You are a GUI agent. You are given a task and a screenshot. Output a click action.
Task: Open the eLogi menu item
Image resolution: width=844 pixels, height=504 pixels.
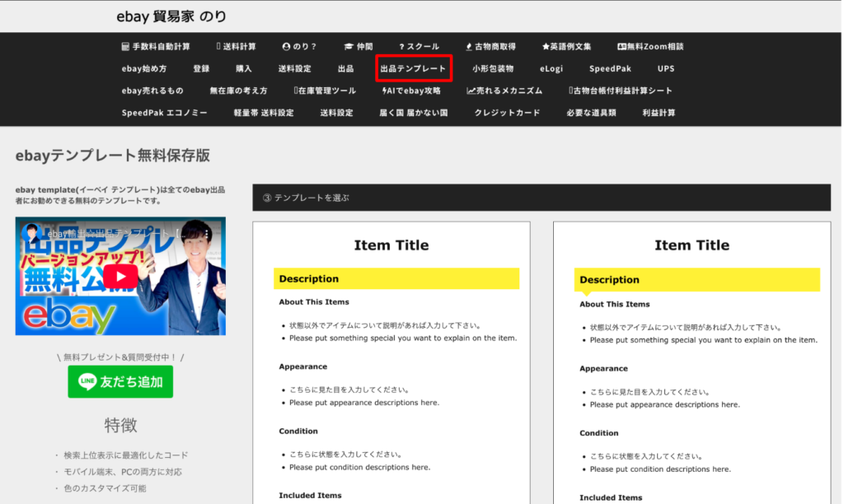551,69
